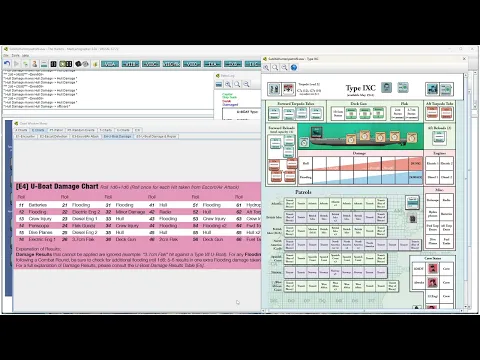Image resolution: width=480 pixels, height=360 pixels.
Task: Click the commander portrait icon beside Type IXC title
Action: pos(386,88)
